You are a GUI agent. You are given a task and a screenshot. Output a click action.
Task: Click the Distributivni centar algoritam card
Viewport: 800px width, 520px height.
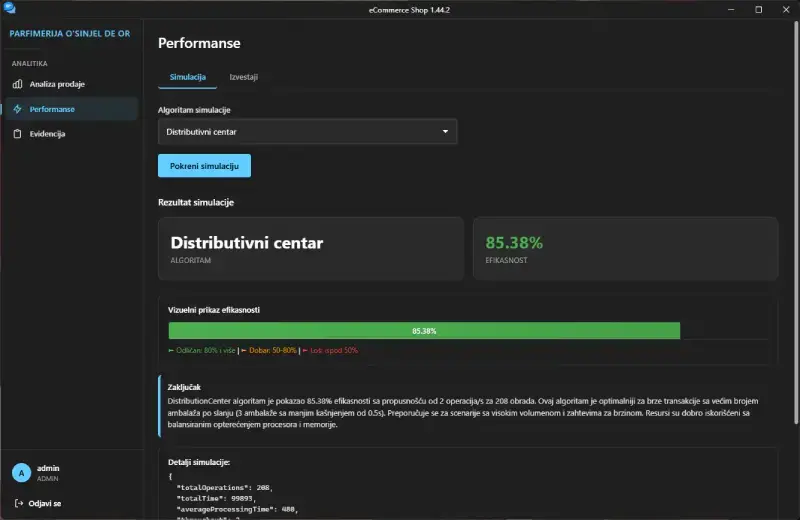pos(311,249)
